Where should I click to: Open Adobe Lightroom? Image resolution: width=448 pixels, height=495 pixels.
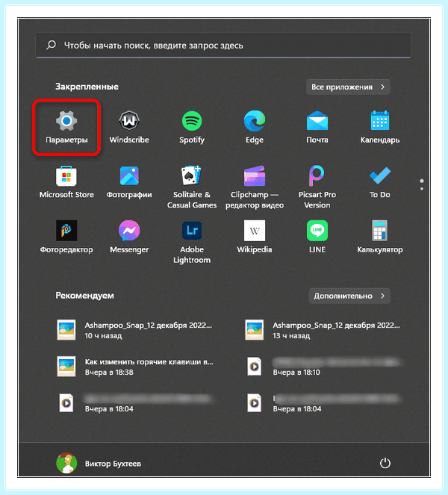(x=192, y=241)
